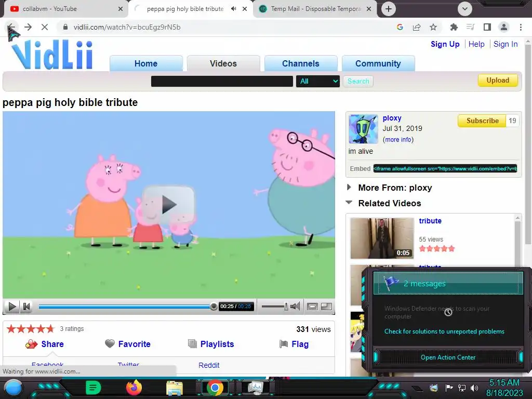Click the Sign In link

506,44
